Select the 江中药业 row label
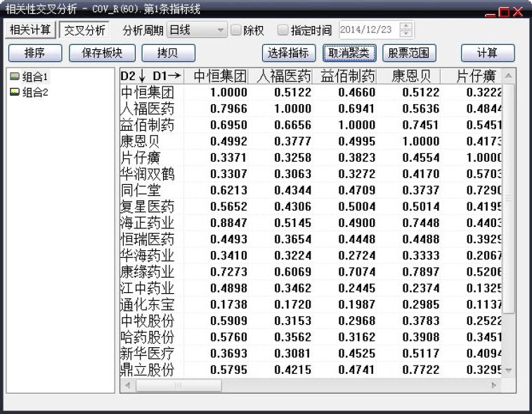This screenshot has height=414, width=532. [148, 288]
